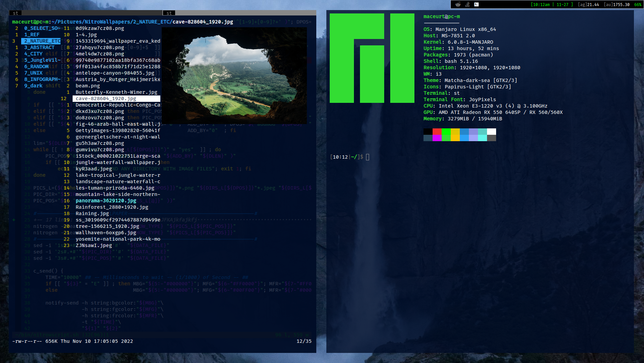This screenshot has width=644, height=363.
Task: Click the path header ending cave-828604_1920.jpg
Action: pyautogui.click(x=123, y=22)
